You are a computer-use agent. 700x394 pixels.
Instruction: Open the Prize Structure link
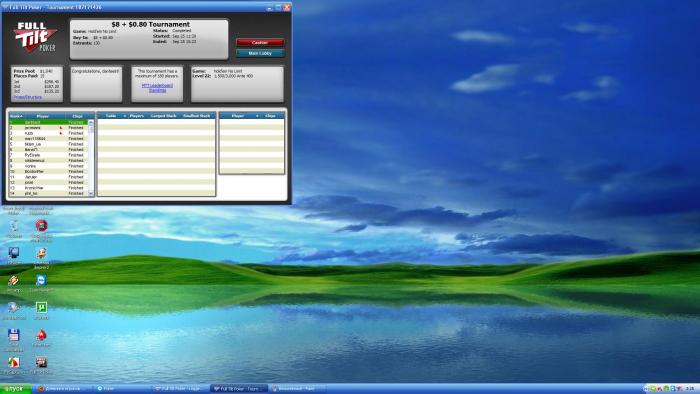[x=28, y=97]
